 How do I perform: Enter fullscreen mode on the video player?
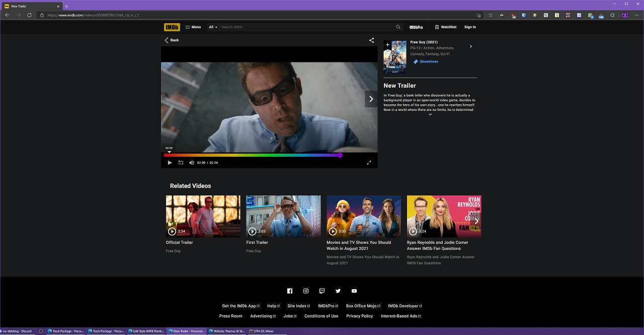(x=369, y=162)
